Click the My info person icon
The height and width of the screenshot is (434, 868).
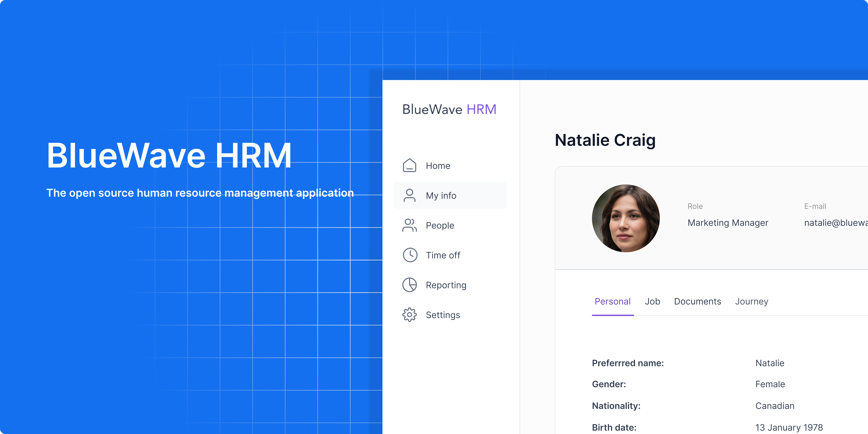coord(409,195)
